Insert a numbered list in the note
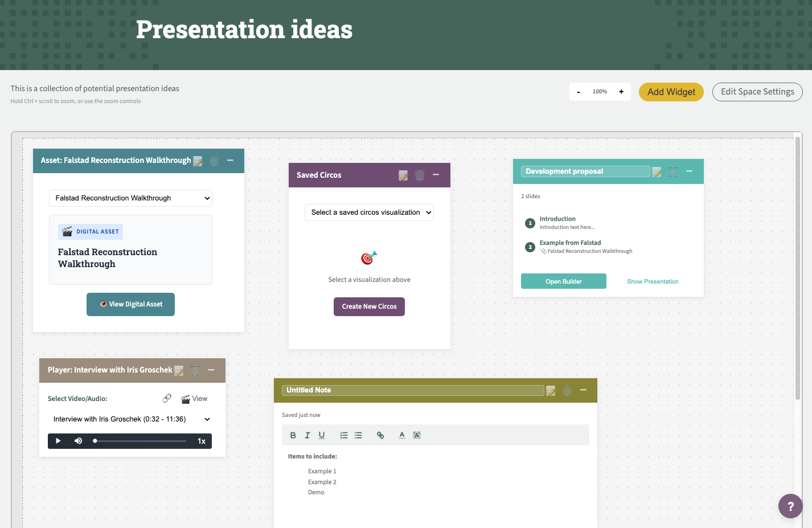The image size is (812, 528). pos(344,435)
